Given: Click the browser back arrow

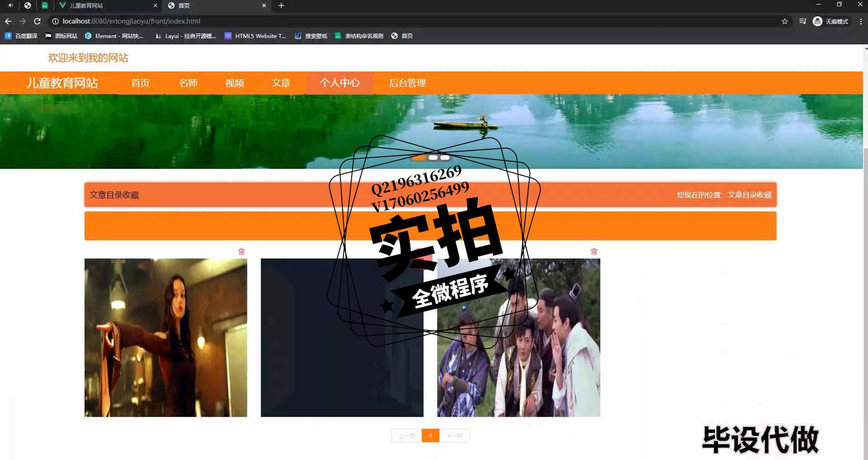Looking at the screenshot, I should (8, 21).
